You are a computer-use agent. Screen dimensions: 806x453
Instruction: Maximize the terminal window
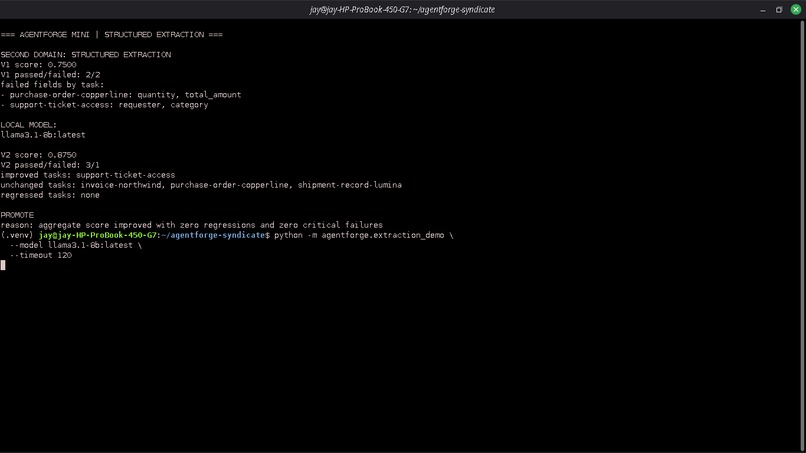(779, 10)
